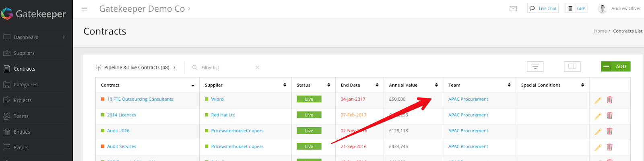Open Dashboard in sidebar
The image size is (644, 161).
coord(26,37)
